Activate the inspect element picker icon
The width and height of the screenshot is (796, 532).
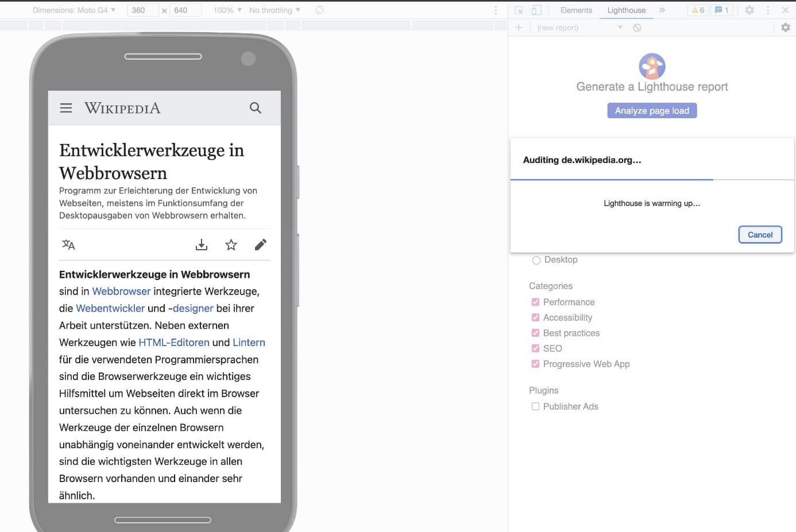[x=519, y=10]
